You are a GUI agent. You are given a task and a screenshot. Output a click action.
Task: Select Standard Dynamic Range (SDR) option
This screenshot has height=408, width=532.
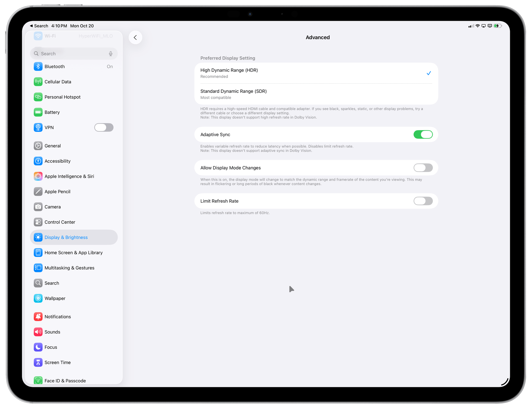click(x=316, y=94)
